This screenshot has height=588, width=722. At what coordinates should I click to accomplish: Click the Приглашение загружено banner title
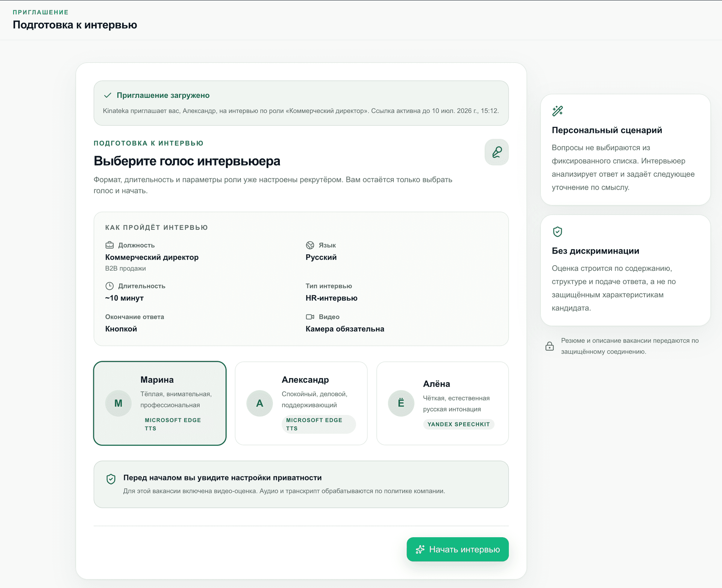(163, 95)
